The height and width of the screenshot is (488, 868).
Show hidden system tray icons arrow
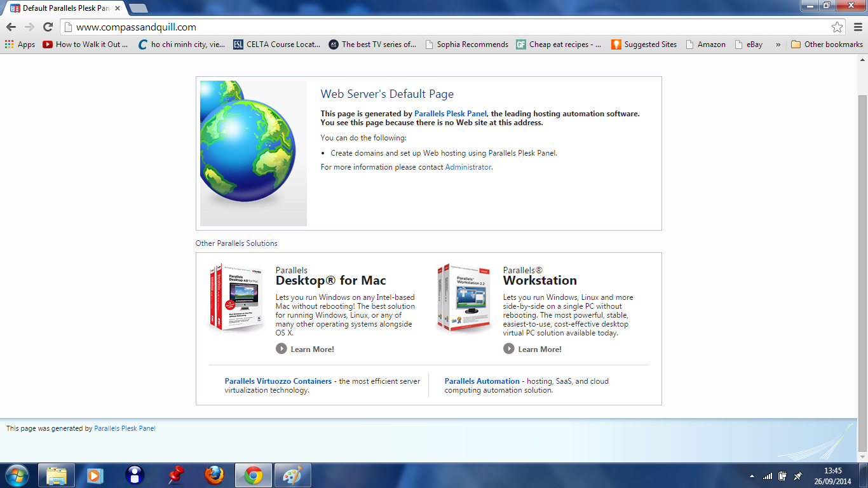click(x=752, y=476)
